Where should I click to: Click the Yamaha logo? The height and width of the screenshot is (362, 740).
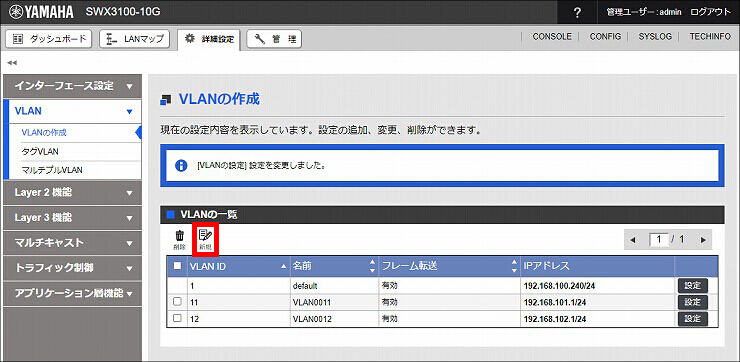pyautogui.click(x=41, y=12)
